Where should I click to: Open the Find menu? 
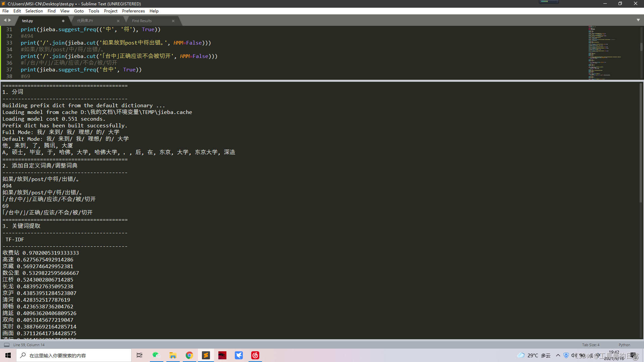coord(52,11)
